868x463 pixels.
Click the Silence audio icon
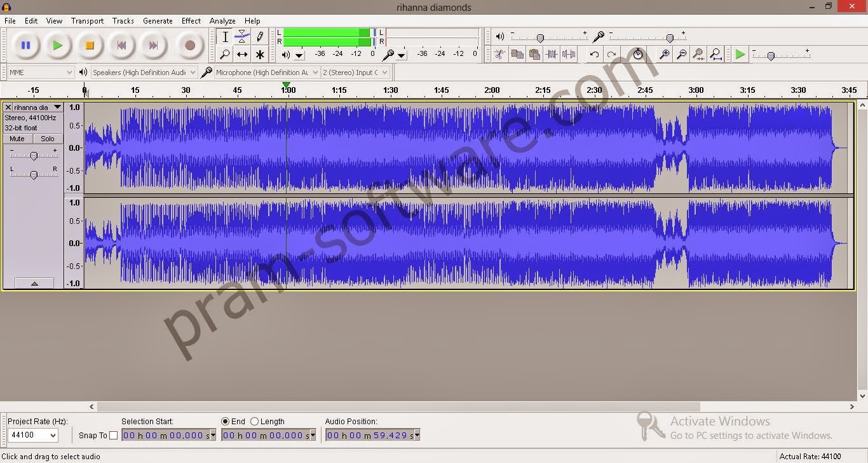coord(569,55)
